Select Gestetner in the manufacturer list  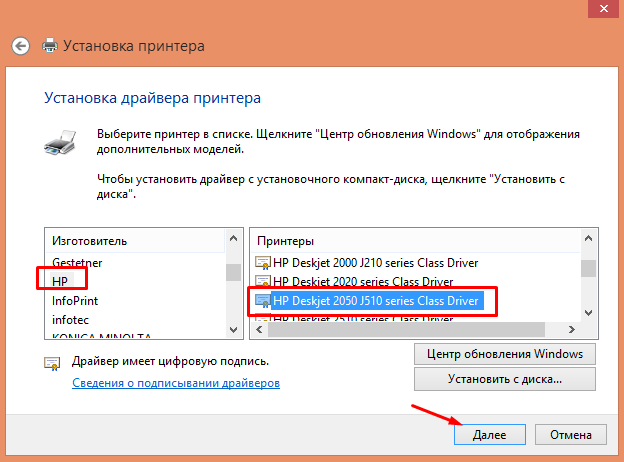pyautogui.click(x=77, y=263)
